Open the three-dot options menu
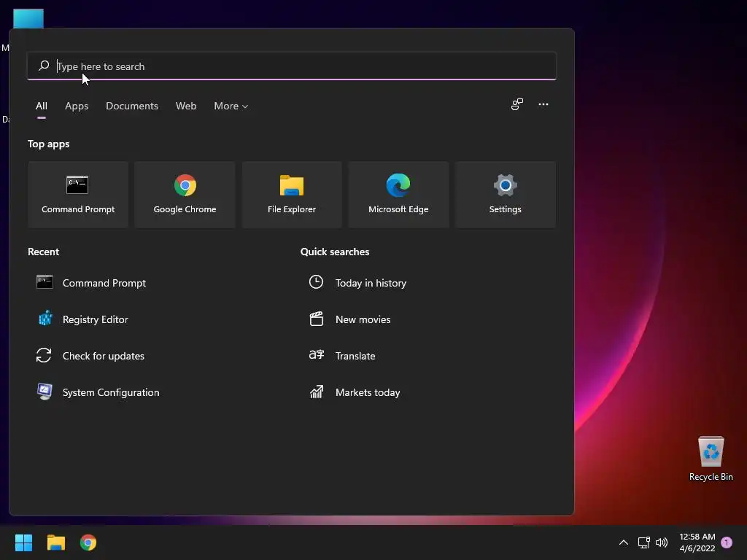 point(543,104)
